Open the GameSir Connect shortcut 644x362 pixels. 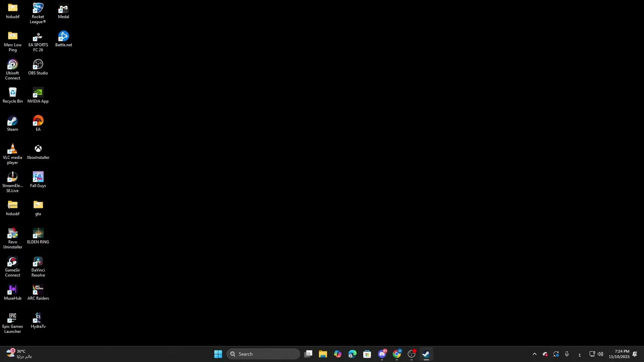point(13,266)
